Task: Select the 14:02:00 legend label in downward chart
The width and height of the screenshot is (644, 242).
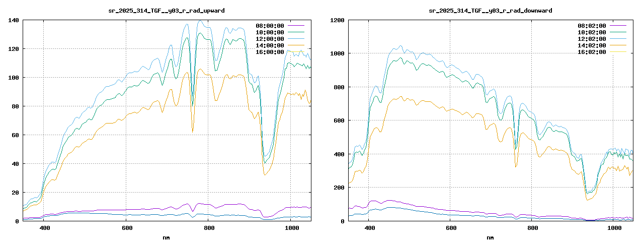Action: click(x=592, y=45)
